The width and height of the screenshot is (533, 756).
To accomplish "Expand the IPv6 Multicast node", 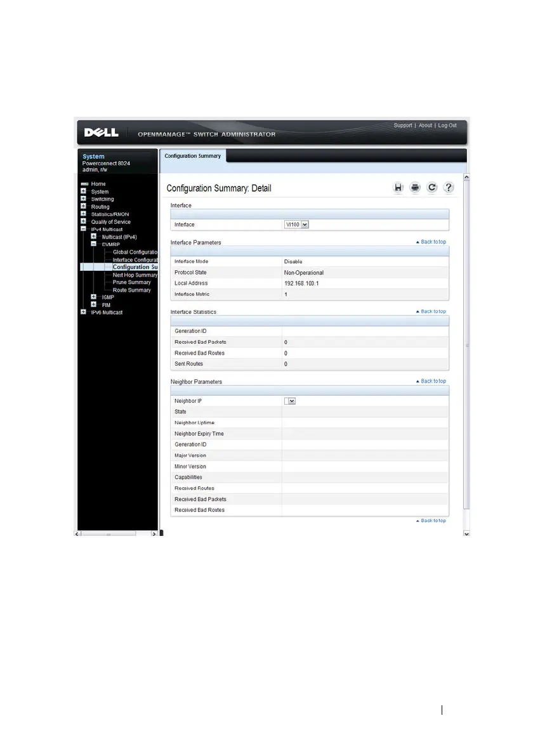I will 84,312.
